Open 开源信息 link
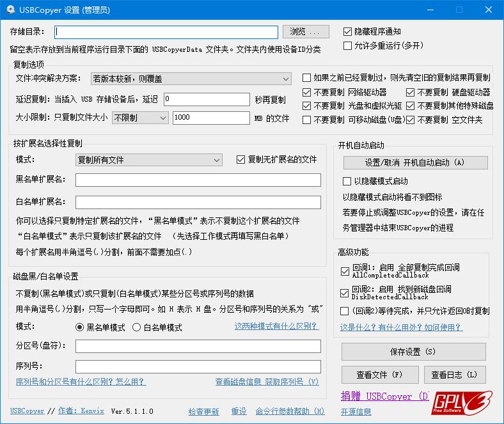The height and width of the screenshot is (424, 504). click(356, 412)
